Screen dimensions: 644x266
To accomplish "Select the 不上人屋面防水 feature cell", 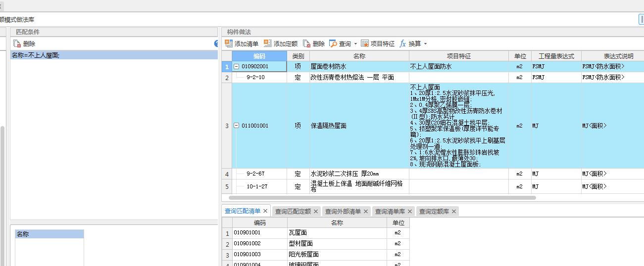I will pos(459,66).
